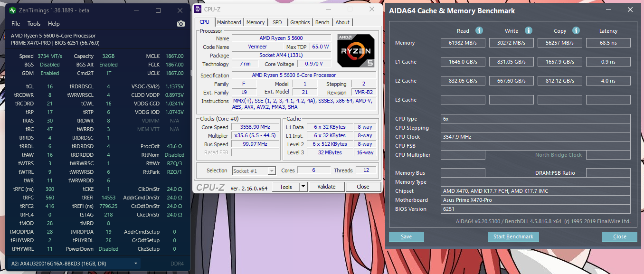The width and height of the screenshot is (644, 274).
Task: Click the Max TDP value 65.0 W
Action: pos(321,47)
